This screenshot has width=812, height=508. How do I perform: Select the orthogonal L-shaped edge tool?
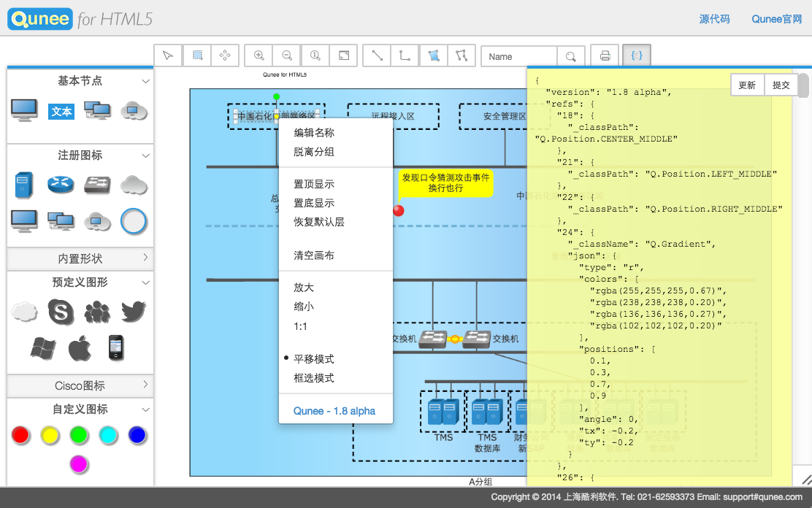click(405, 55)
